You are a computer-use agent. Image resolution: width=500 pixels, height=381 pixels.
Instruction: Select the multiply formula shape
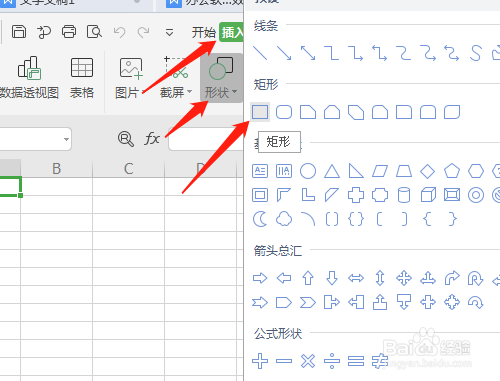coord(308,361)
